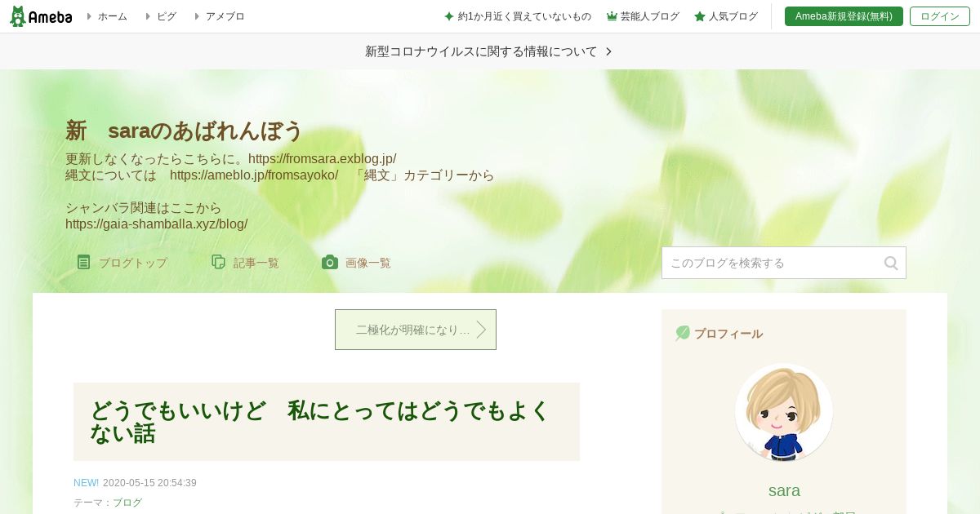Go to next article 二極化が明確になり…

416,330
